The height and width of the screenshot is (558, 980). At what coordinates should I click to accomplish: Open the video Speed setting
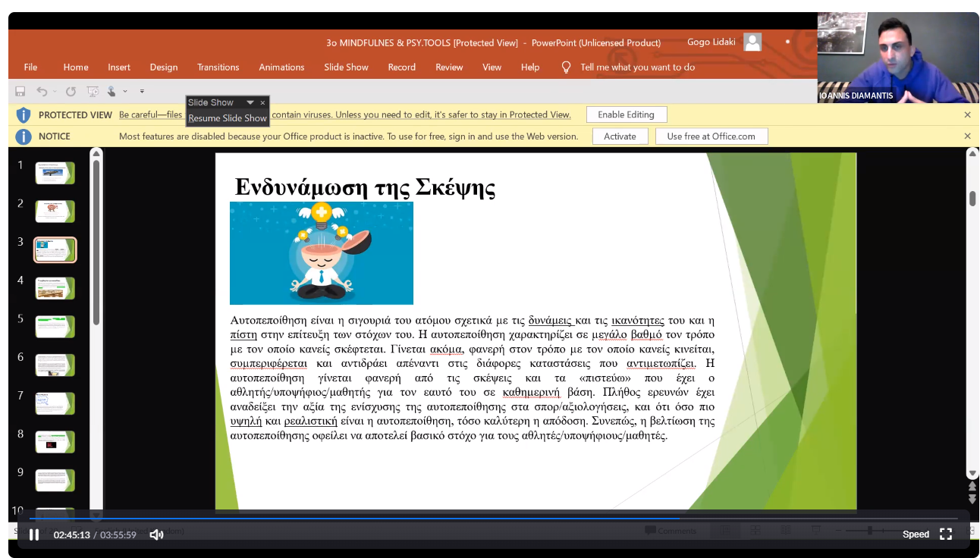(916, 534)
